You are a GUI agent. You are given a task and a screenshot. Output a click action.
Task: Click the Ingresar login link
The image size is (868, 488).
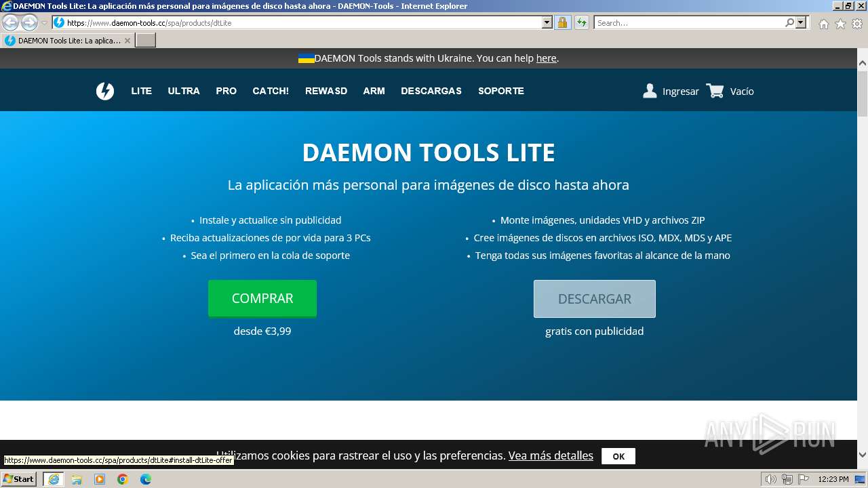[681, 91]
